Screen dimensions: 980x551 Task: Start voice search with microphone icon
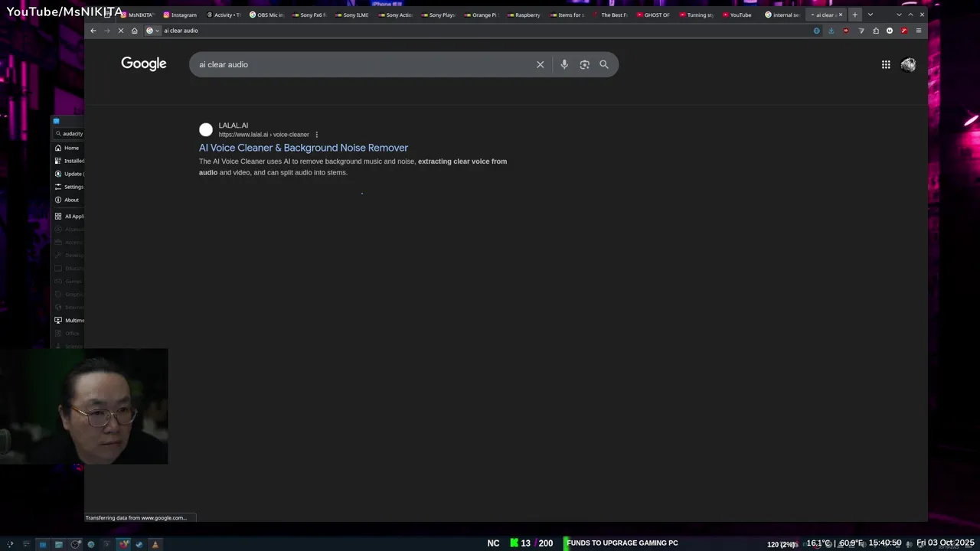pos(564,64)
